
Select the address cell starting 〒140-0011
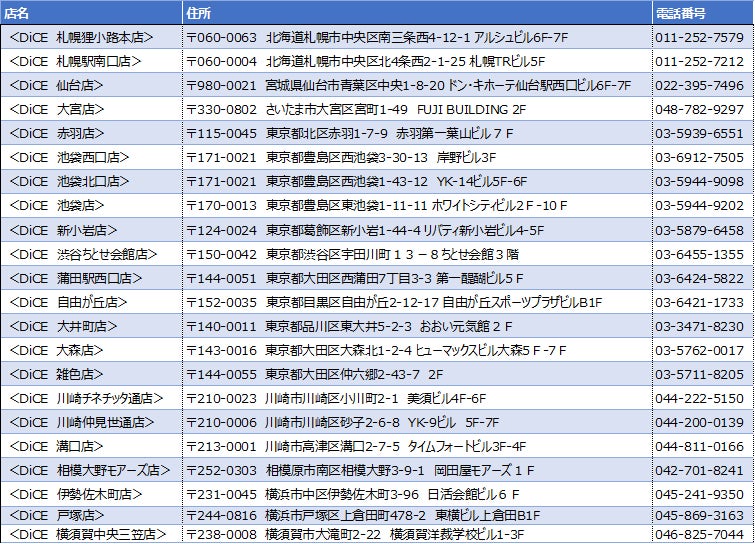tap(417, 326)
